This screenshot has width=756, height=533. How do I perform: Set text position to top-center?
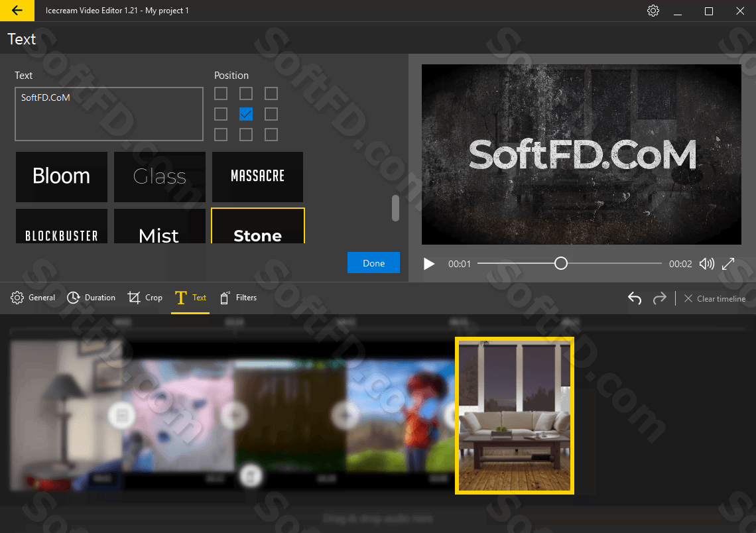pyautogui.click(x=246, y=93)
